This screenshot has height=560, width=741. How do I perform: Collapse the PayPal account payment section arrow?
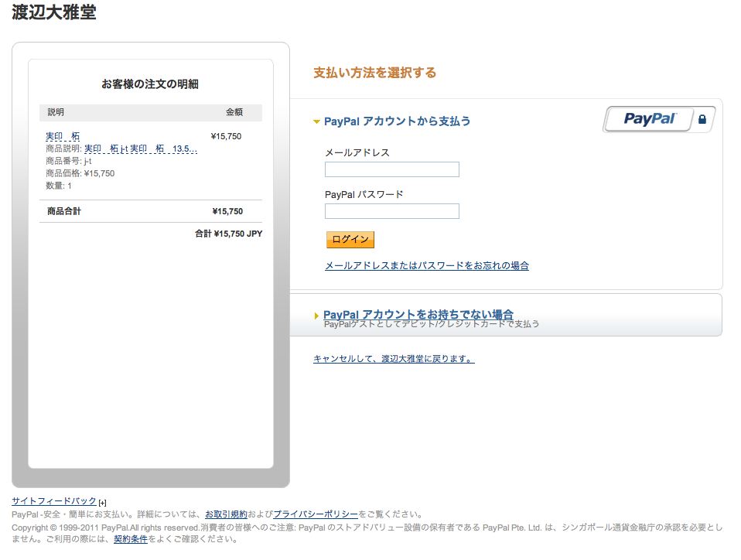pos(316,121)
